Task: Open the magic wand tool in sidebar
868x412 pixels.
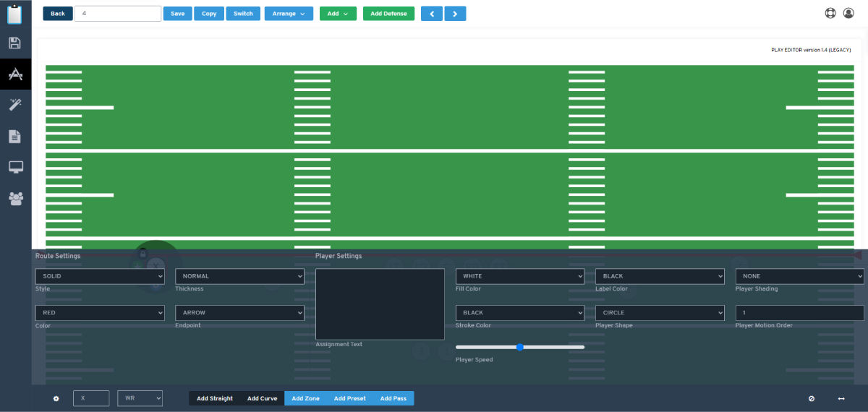Action: tap(15, 105)
